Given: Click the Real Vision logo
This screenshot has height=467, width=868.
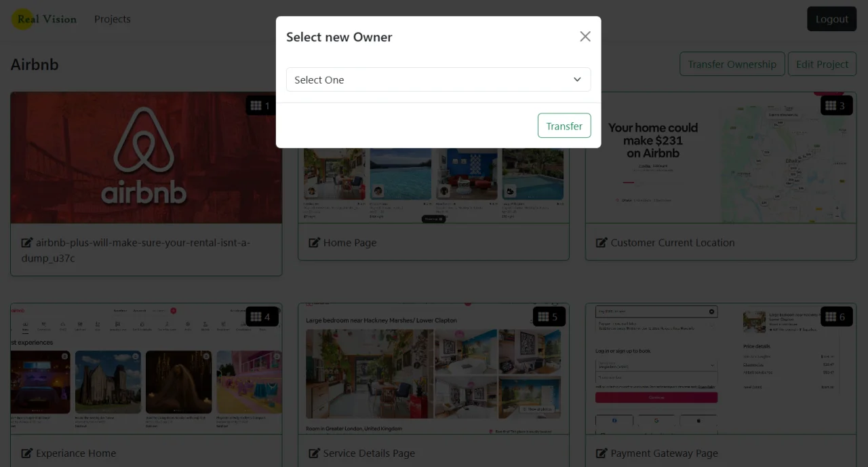Looking at the screenshot, I should [45, 19].
